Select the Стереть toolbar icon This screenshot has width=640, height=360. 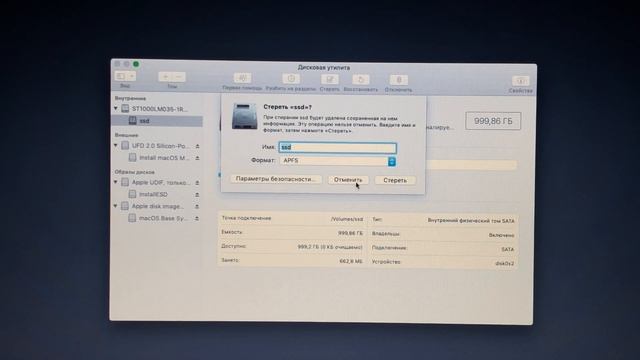tap(329, 79)
